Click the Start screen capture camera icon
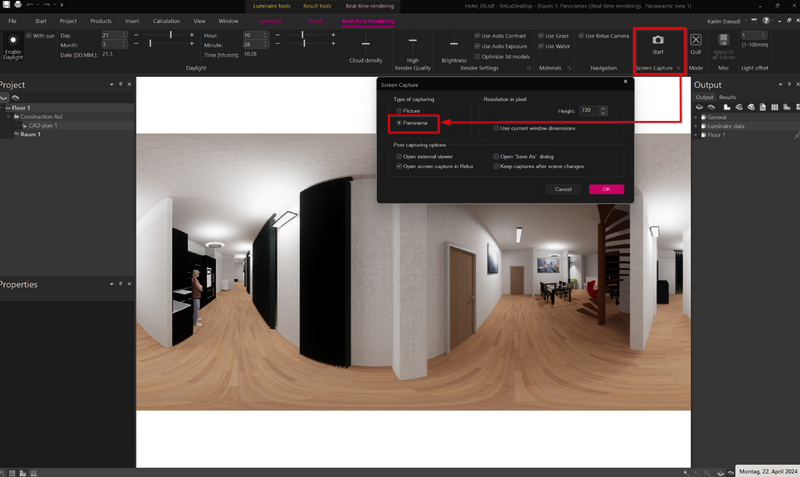The image size is (800, 477). point(658,39)
